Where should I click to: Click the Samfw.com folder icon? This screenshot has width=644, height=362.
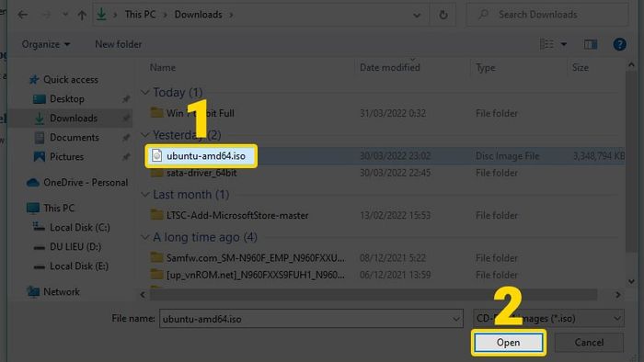(156, 257)
